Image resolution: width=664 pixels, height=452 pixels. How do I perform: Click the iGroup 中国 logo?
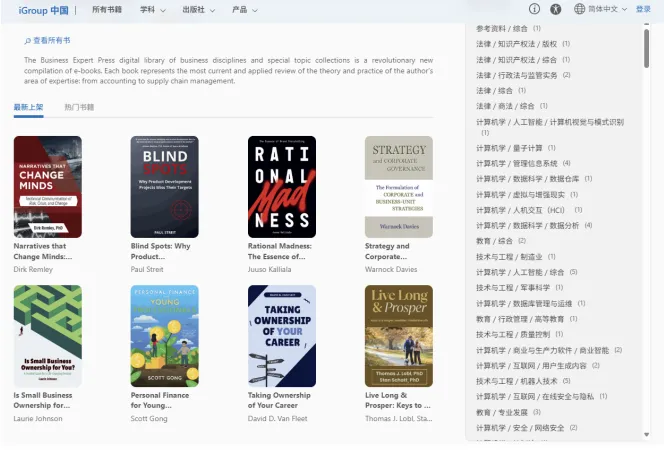[43, 10]
